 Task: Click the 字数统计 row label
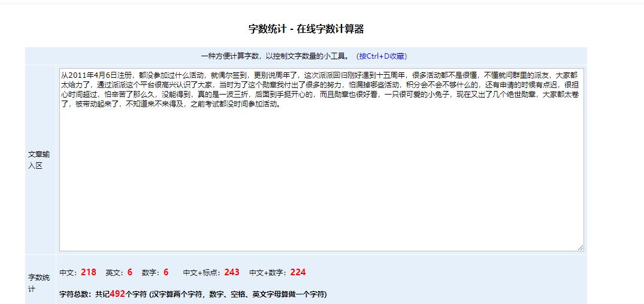(x=38, y=283)
